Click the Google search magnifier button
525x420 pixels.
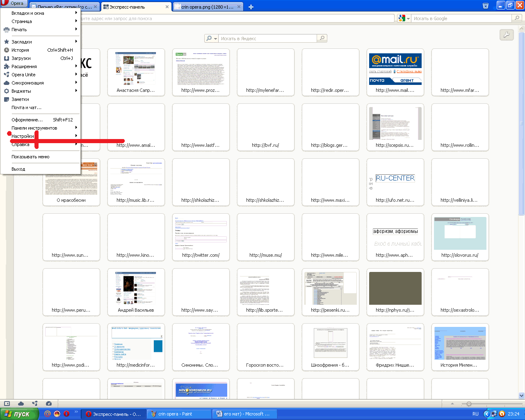point(517,18)
